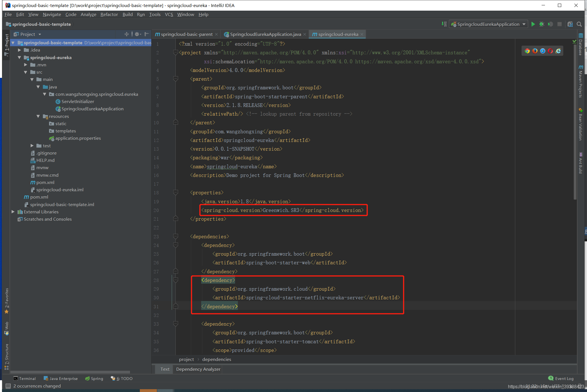The width and height of the screenshot is (587, 392).
Task: Run with coverage icon
Action: click(550, 24)
